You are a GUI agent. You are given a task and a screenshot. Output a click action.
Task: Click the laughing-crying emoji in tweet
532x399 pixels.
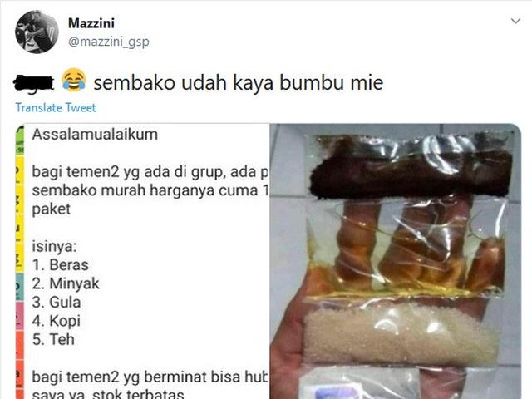(74, 80)
